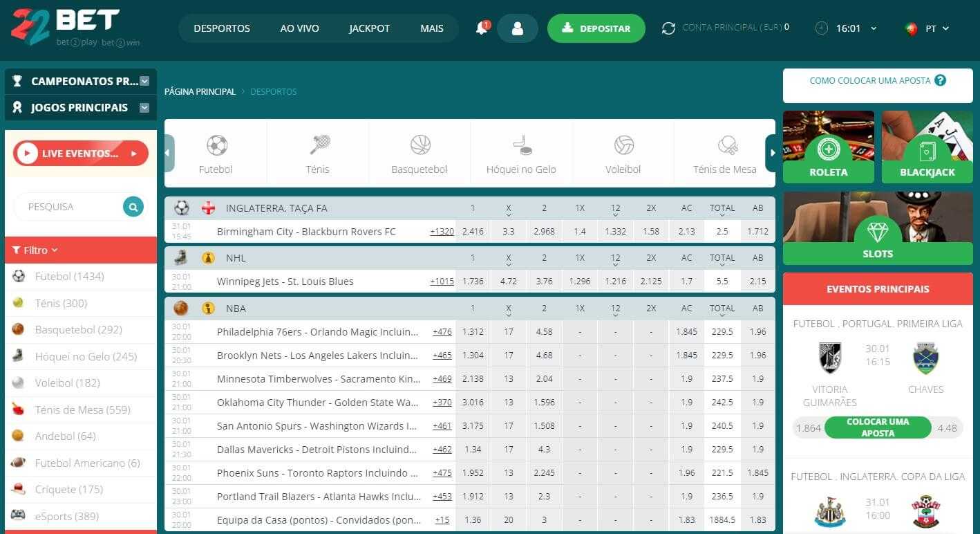Click the green DEPOSITAR button
980x534 pixels.
[x=596, y=28]
